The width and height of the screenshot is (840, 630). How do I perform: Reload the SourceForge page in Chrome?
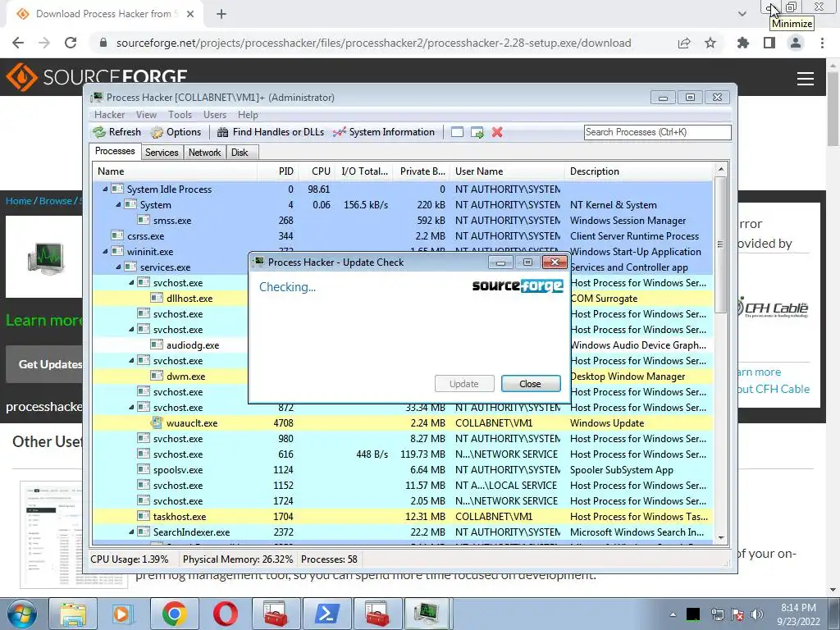[71, 43]
